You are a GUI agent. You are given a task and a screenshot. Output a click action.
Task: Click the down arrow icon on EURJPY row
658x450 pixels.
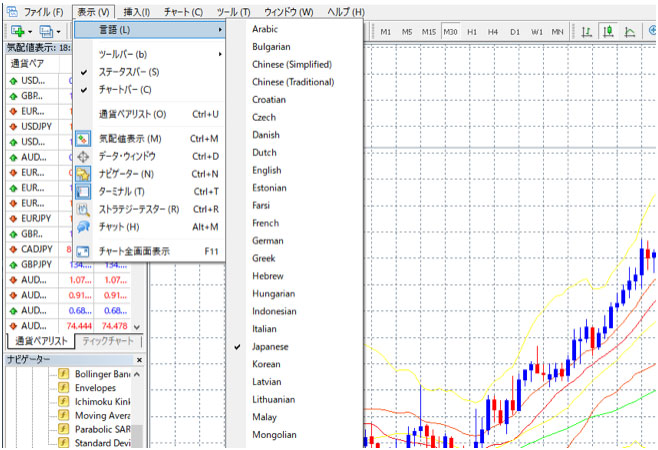coord(13,219)
